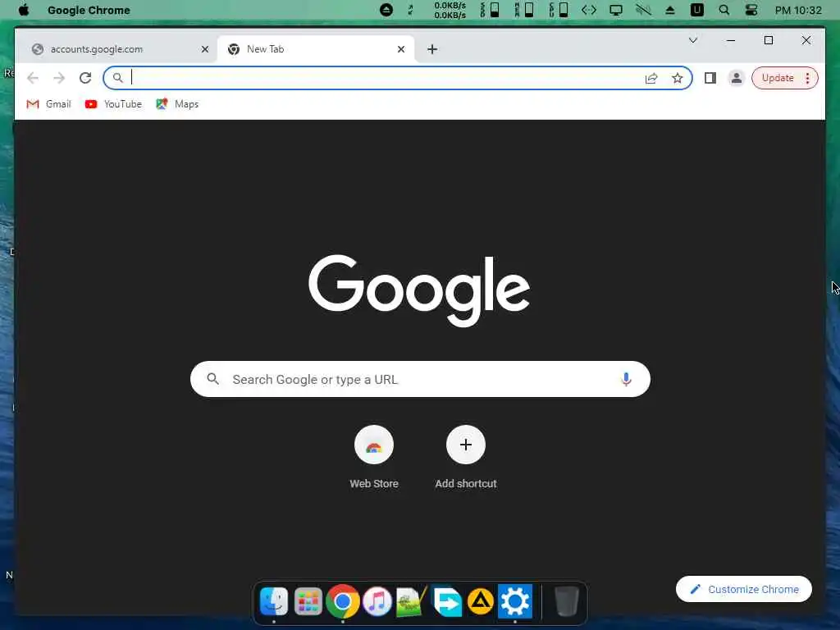Image resolution: width=840 pixels, height=630 pixels.
Task: Click the code brackets menu bar icon
Action: click(589, 10)
